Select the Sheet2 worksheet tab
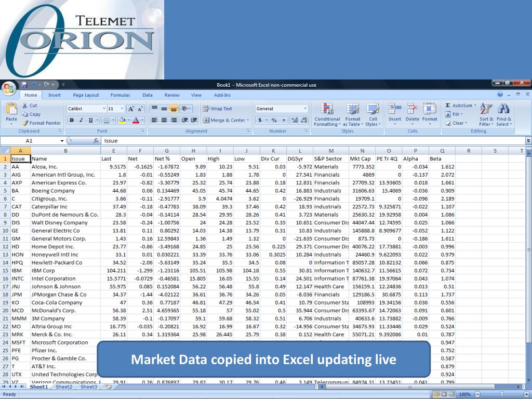This screenshot has height=399, width=532. click(x=64, y=387)
